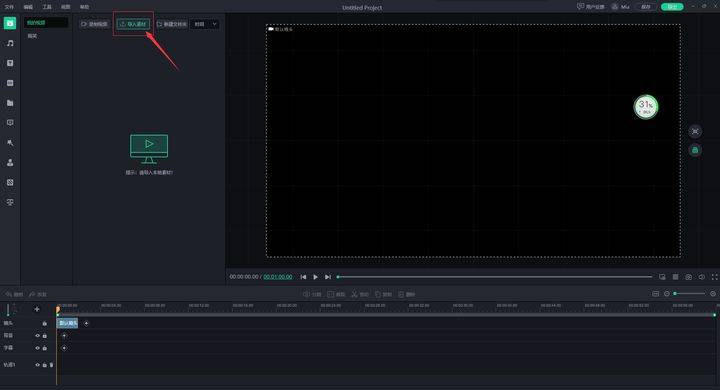Viewport: 720px width, 390px height.
Task: Toggle lock on the 背景 track
Action: [x=45, y=336]
